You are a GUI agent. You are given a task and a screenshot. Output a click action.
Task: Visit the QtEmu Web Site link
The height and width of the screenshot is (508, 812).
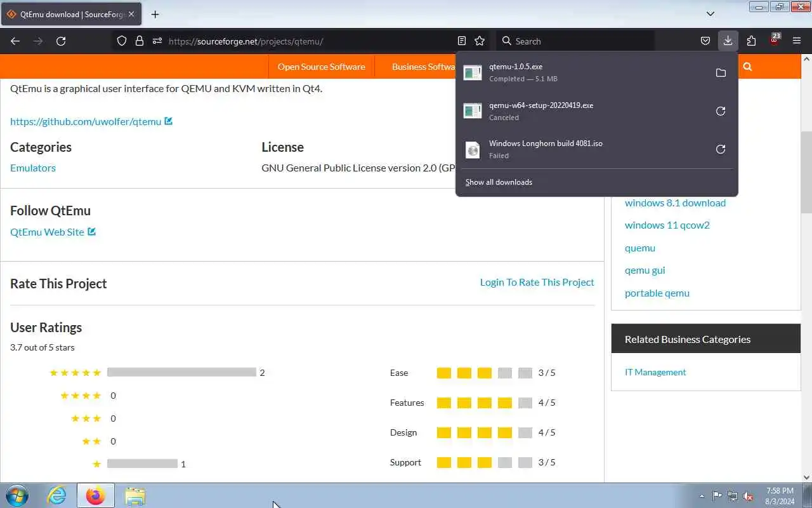[47, 232]
